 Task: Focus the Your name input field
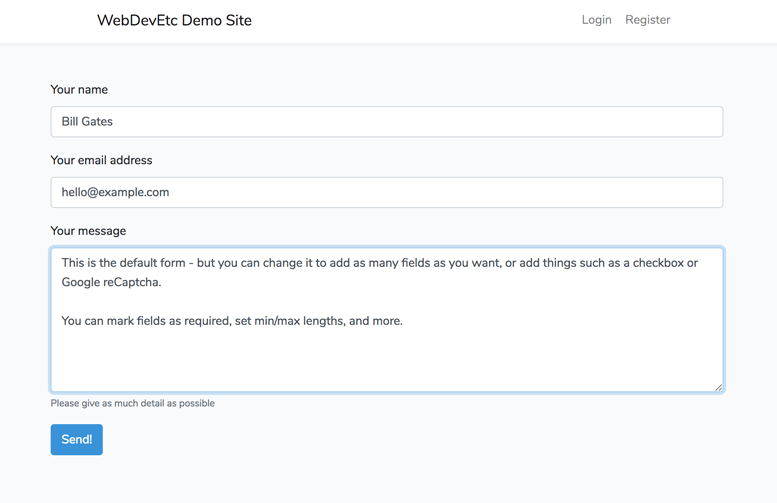387,121
